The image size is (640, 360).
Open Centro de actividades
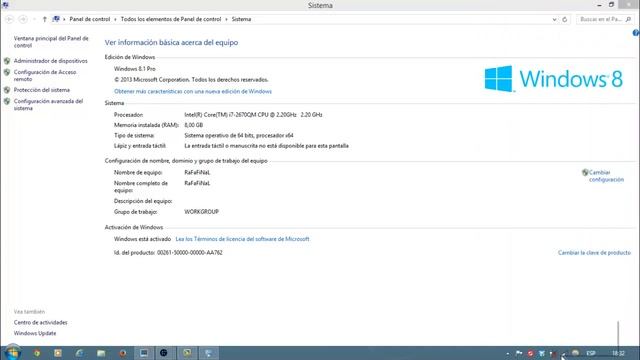[x=40, y=322]
